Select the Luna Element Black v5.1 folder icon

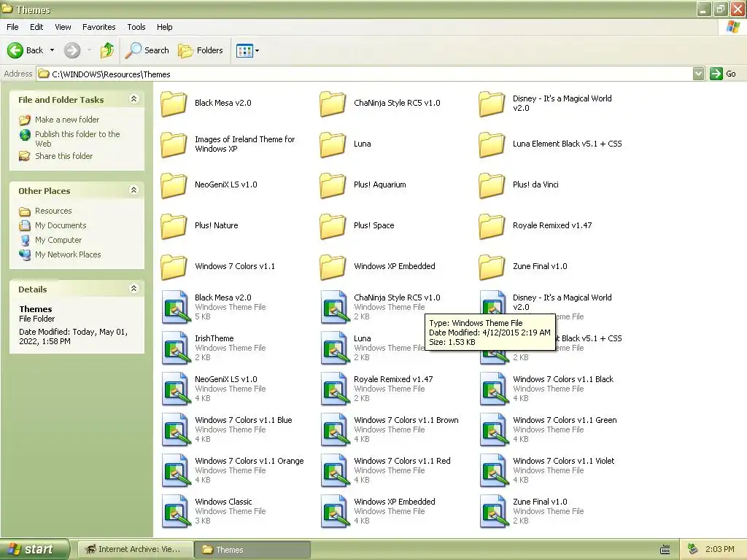(x=492, y=144)
